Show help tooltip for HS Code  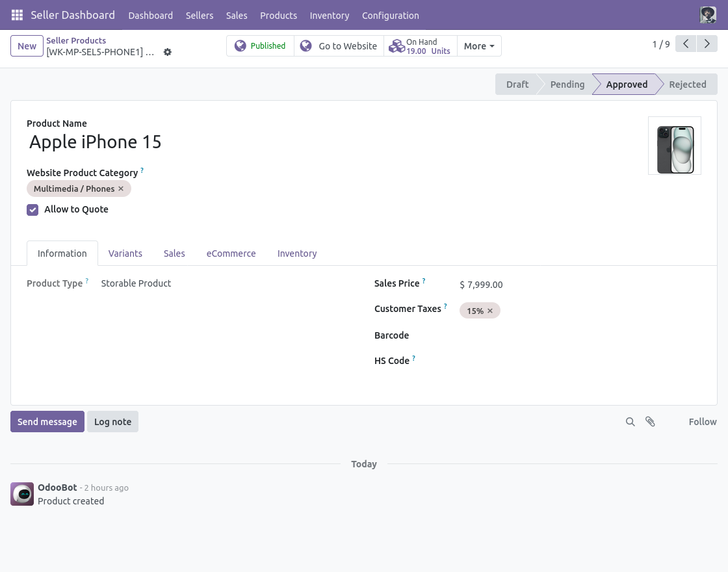[413, 358]
